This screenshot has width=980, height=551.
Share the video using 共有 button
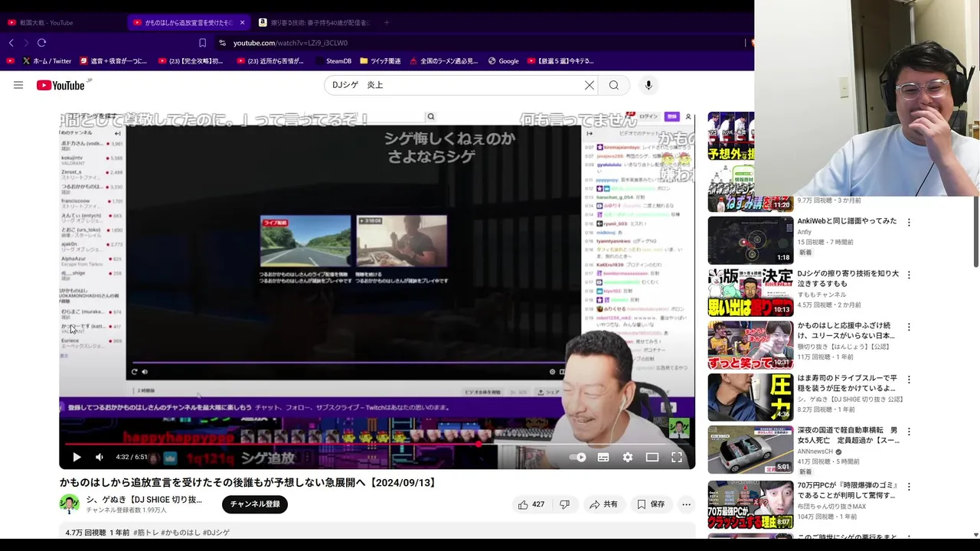point(603,504)
